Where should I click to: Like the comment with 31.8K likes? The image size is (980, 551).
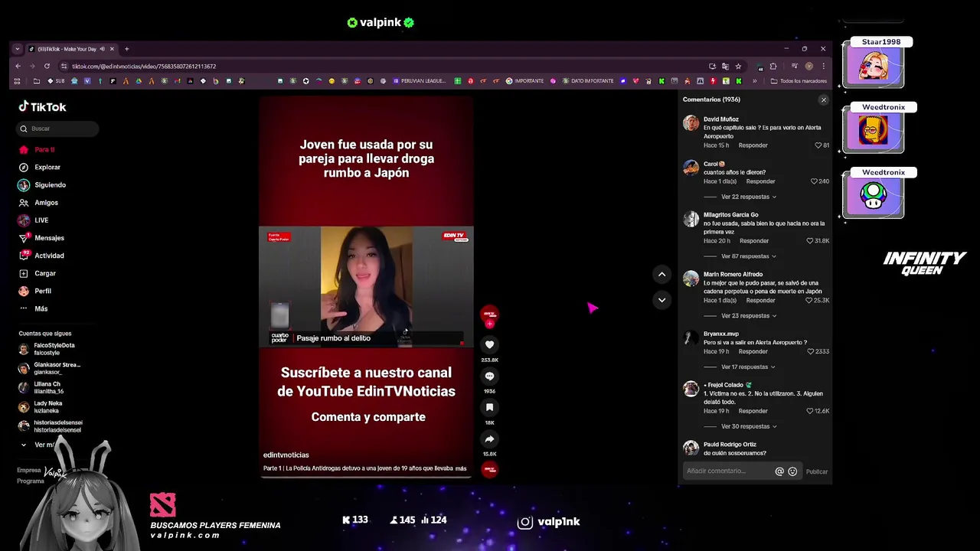pos(810,241)
